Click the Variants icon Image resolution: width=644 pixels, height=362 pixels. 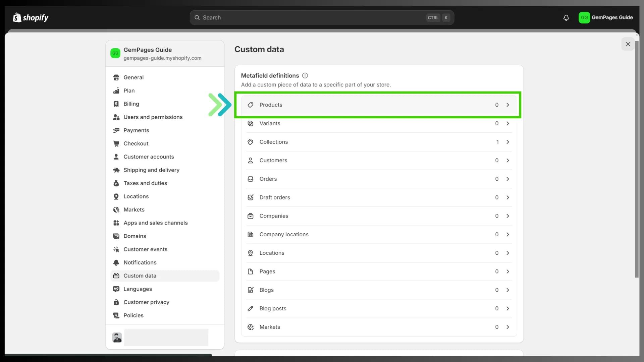click(250, 123)
